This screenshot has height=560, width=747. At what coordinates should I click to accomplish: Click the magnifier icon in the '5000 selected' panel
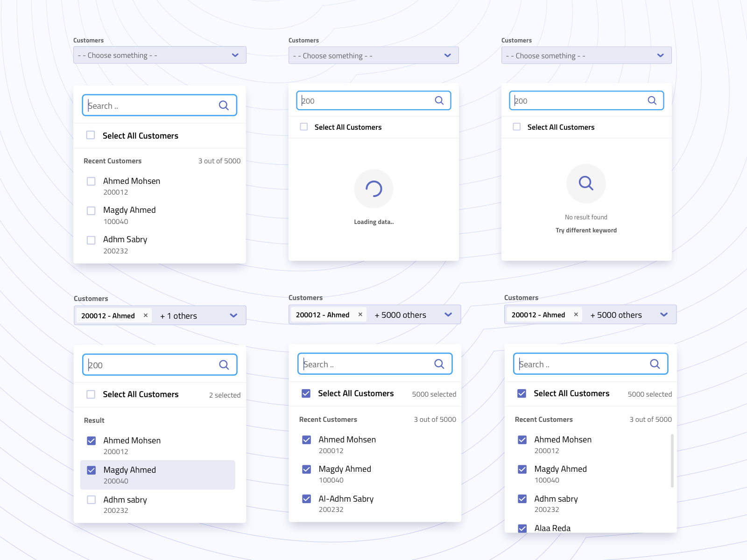coord(439,364)
